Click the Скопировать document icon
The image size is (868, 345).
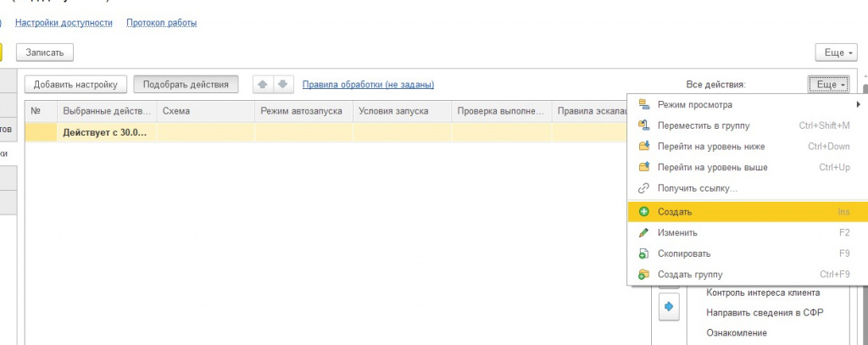click(643, 253)
